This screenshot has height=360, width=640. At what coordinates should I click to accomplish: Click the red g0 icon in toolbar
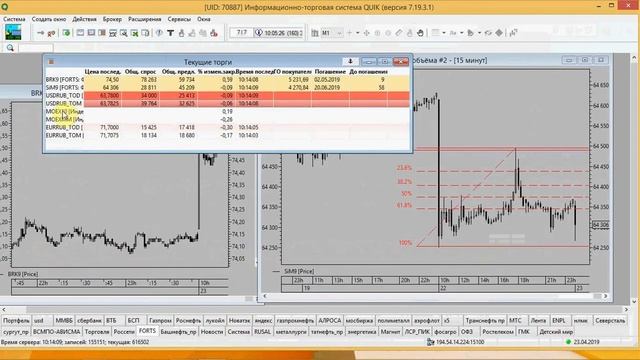51,33
